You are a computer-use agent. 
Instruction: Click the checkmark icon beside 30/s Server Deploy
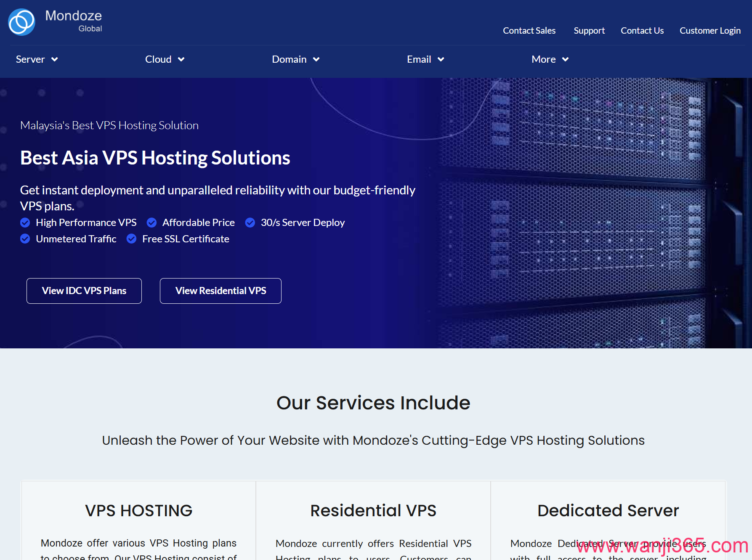click(250, 223)
